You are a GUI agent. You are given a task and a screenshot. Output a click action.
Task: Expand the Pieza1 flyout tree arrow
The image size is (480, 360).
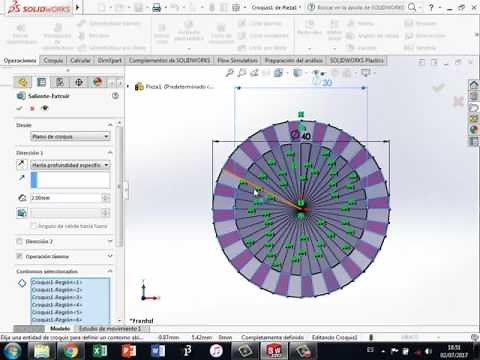(x=128, y=87)
